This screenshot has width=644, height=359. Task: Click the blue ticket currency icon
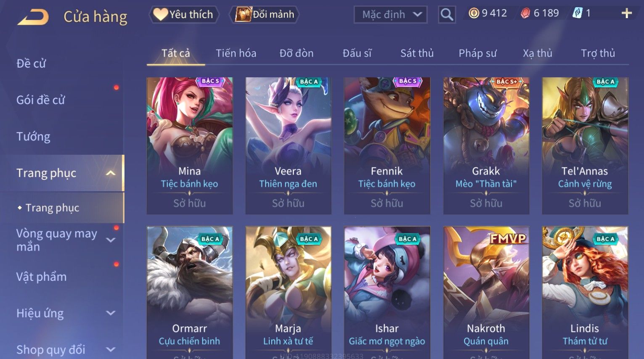pyautogui.click(x=578, y=13)
